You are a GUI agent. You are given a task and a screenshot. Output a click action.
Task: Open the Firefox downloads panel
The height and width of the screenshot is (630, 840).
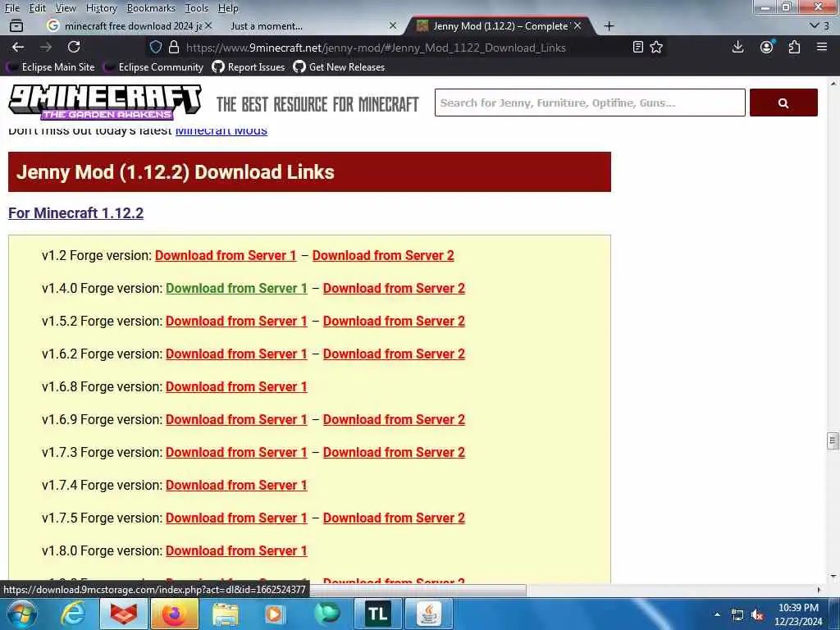coord(737,47)
